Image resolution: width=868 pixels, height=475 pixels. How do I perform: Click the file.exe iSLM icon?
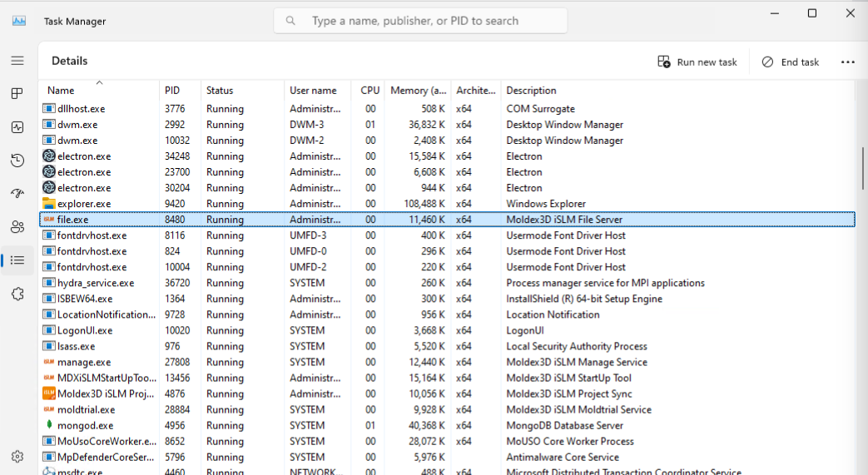[49, 220]
